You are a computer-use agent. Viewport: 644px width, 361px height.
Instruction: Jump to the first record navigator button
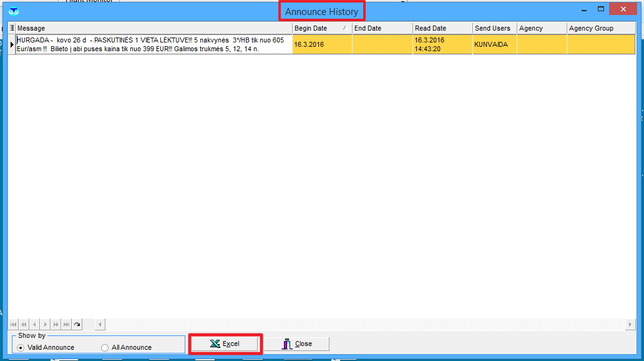coord(13,325)
